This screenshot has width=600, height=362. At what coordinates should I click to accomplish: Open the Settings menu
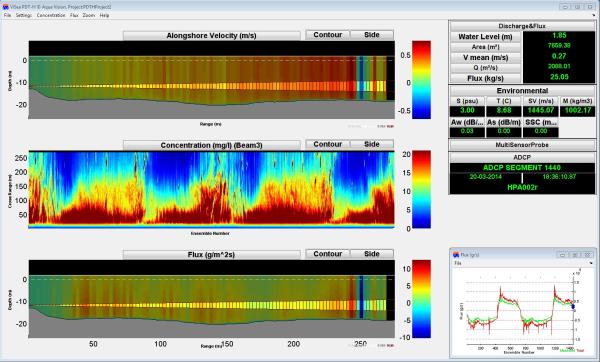[24, 15]
